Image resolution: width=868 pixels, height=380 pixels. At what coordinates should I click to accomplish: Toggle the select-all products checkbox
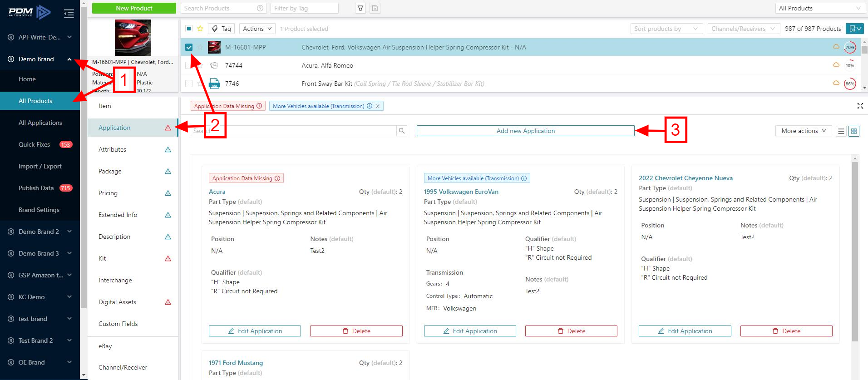tap(189, 29)
